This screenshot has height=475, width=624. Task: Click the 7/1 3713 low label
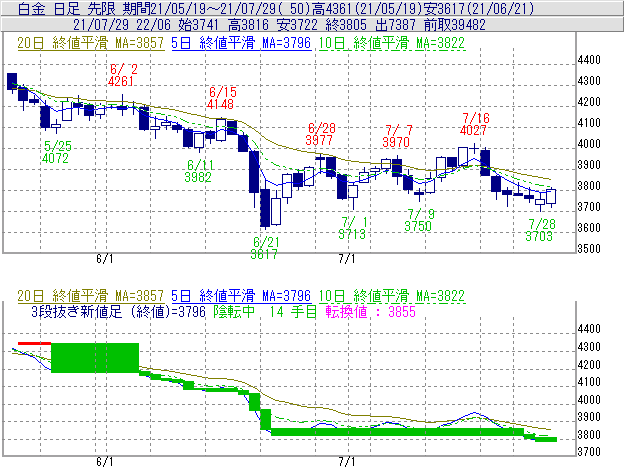tap(353, 228)
